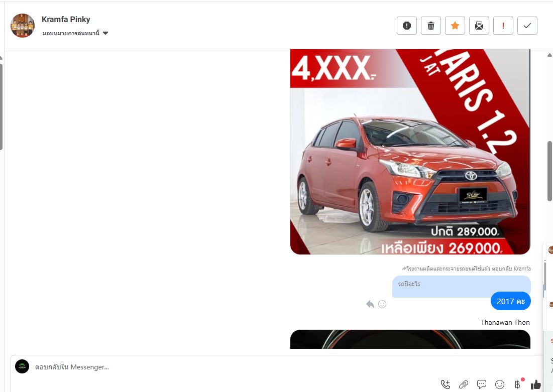Click the scroll up arrow of chat
This screenshot has width=553, height=392.
click(x=549, y=55)
